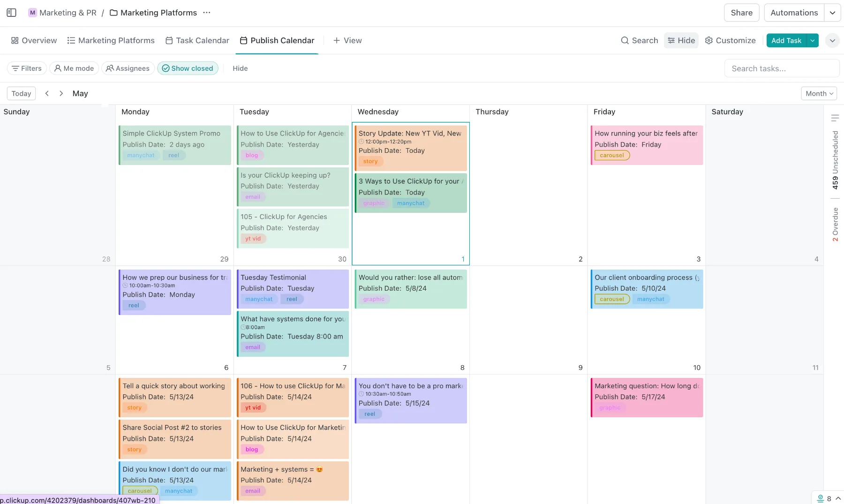Open the unscheduled tasks menu icon
The image size is (844, 504).
click(x=835, y=118)
